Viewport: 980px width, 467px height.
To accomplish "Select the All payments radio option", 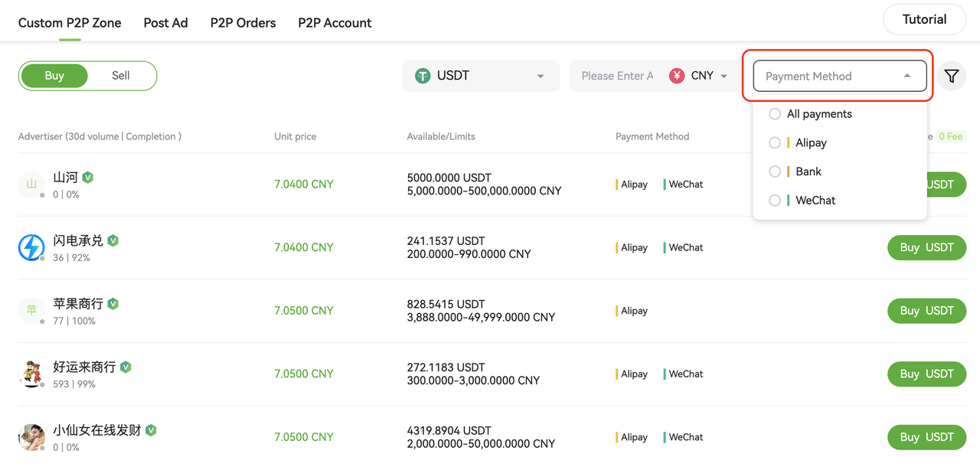I will click(775, 114).
